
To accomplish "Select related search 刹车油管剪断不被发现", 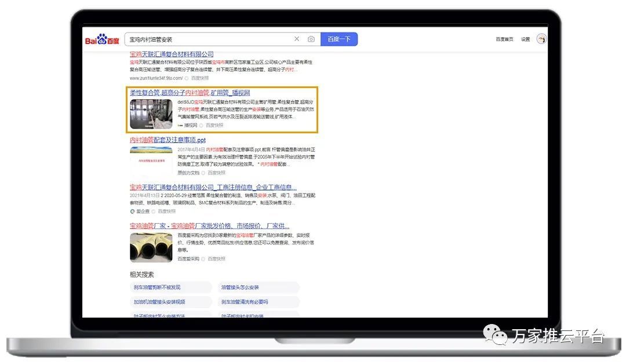I will click(x=157, y=287).
